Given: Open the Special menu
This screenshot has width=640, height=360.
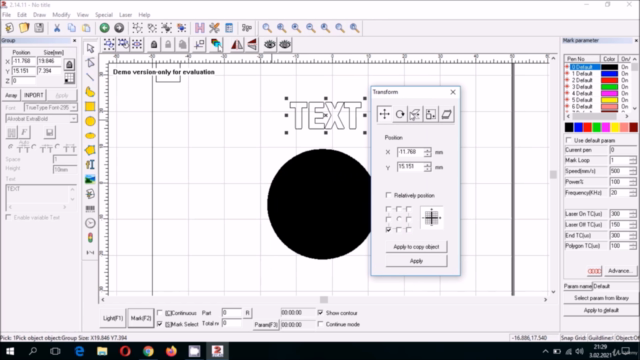Looking at the screenshot, I should pos(104,15).
